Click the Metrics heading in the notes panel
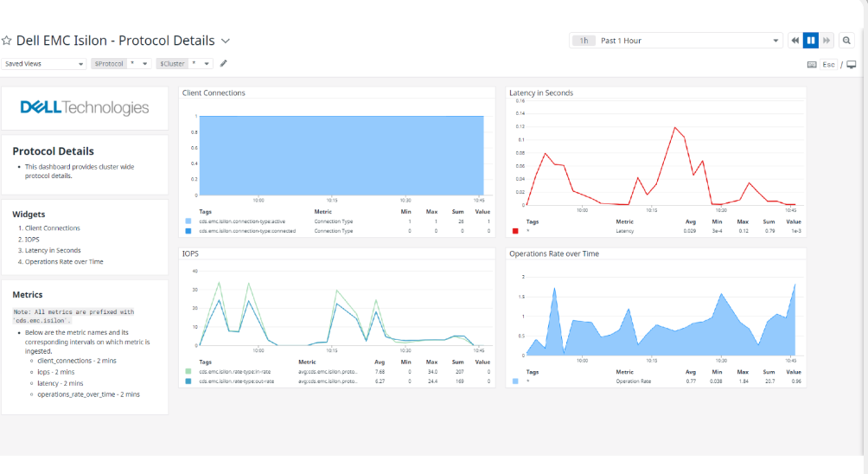Image resolution: width=868 pixels, height=474 pixels. coord(28,295)
